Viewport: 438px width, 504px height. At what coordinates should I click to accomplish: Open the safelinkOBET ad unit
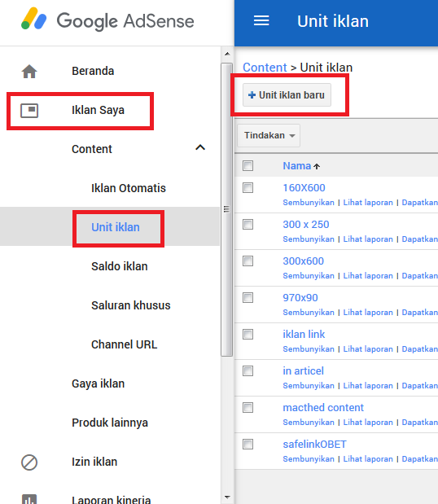314,445
